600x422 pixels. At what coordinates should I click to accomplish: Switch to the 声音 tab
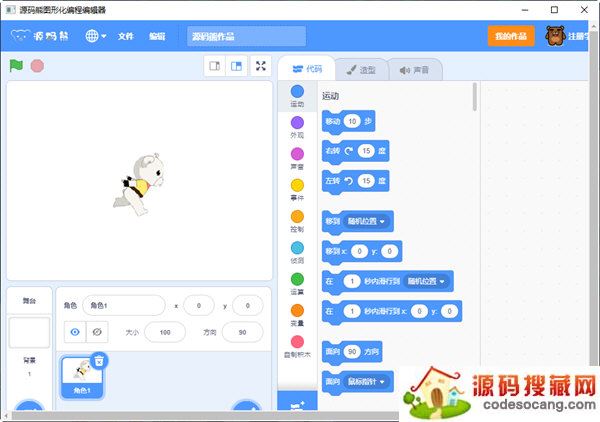tap(415, 70)
